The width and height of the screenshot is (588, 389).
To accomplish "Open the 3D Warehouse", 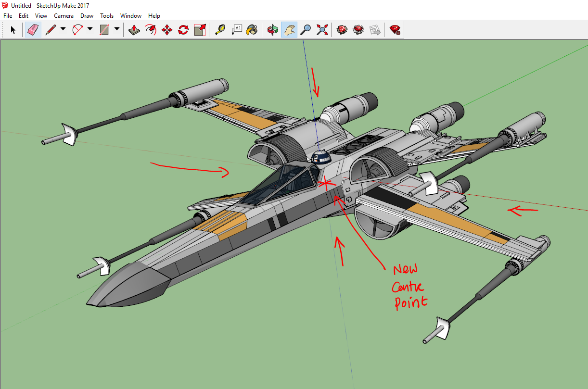I will (x=342, y=30).
